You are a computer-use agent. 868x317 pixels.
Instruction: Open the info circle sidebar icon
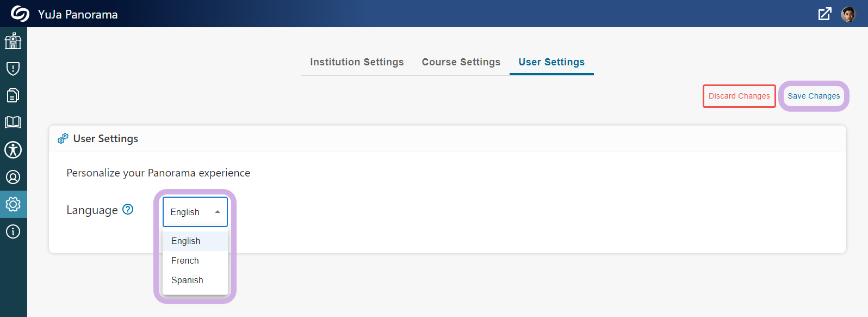[13, 231]
